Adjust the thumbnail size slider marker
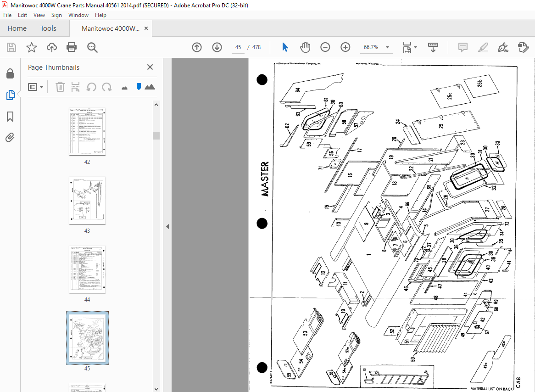 pyautogui.click(x=139, y=86)
